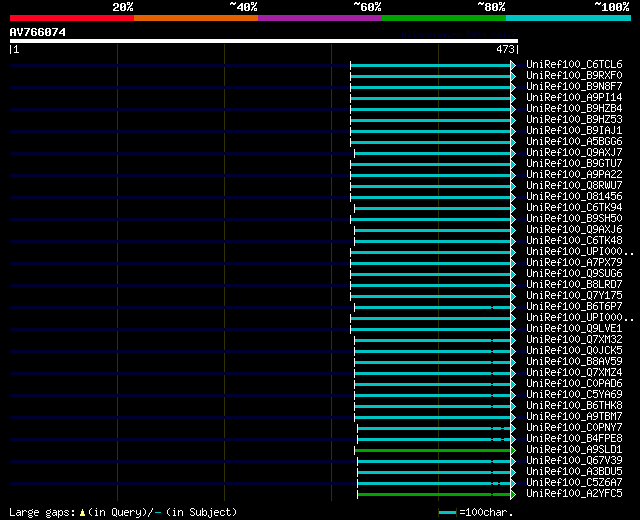Click the query start position label 1
The height and width of the screenshot is (520, 640).
click(16, 49)
